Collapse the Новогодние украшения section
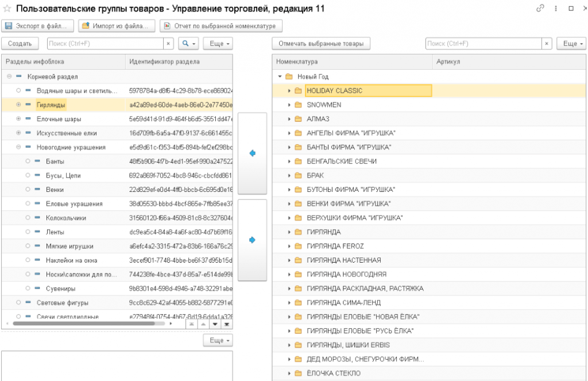Image resolution: width=588 pixels, height=381 pixels. coord(18,147)
